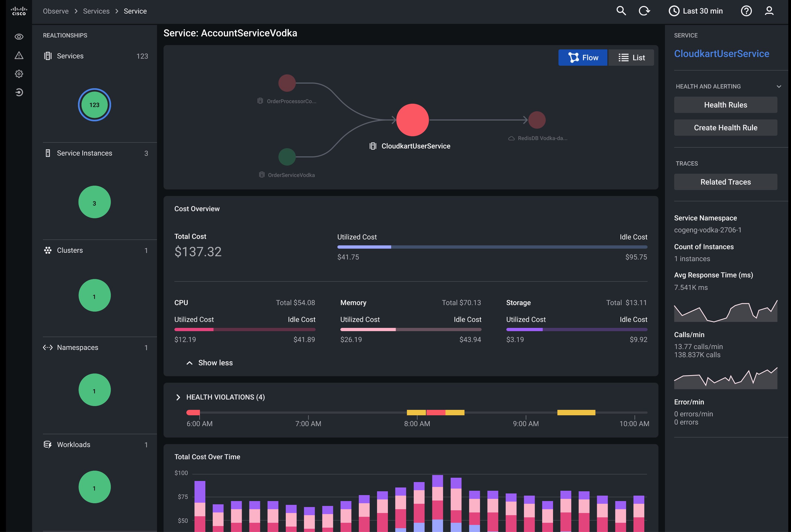This screenshot has width=791, height=532.
Task: Click the clock icon beside Last 30 min
Action: pos(674,11)
